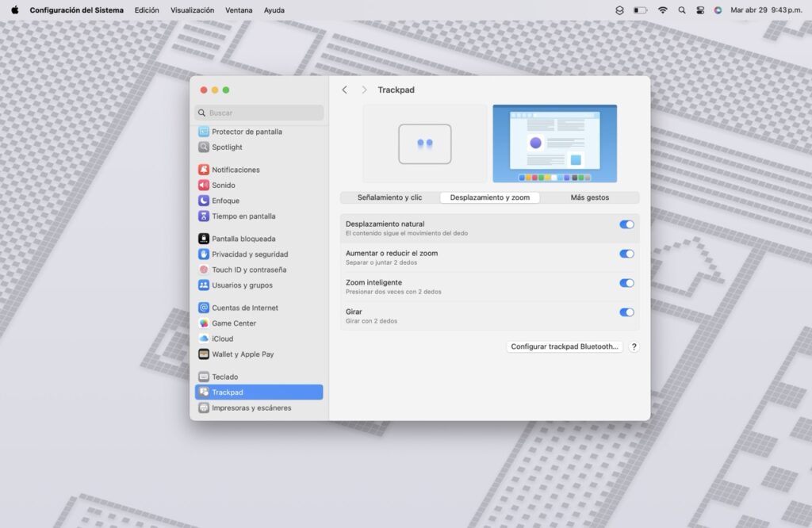Open Game Center colorful icon
The image size is (812, 528).
coord(204,323)
